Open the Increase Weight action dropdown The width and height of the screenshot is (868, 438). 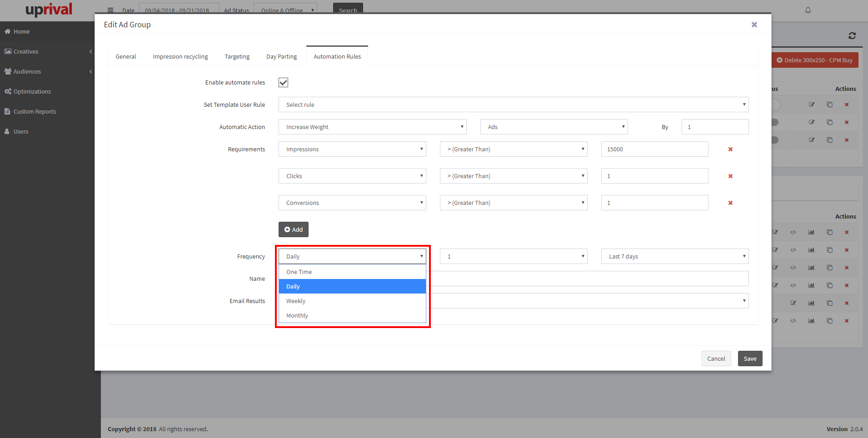[373, 127]
